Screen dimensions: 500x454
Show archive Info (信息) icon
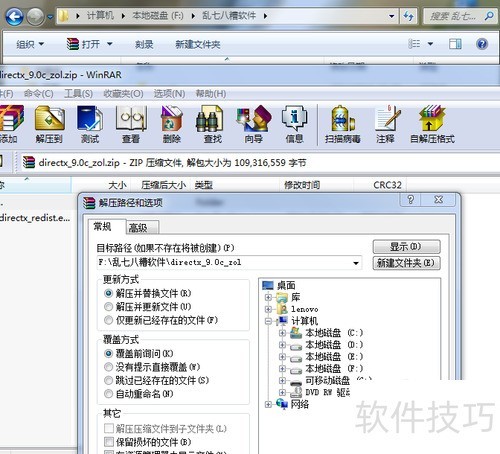294,124
